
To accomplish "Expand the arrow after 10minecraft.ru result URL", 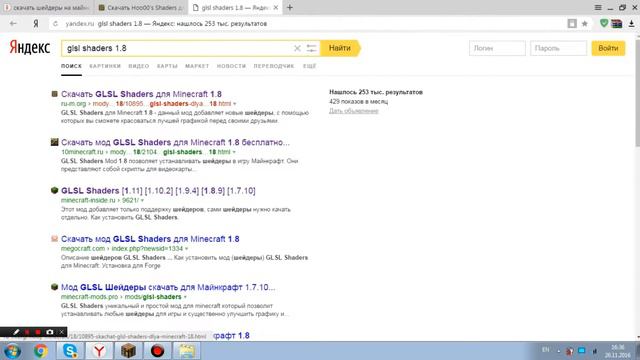I will (234, 152).
